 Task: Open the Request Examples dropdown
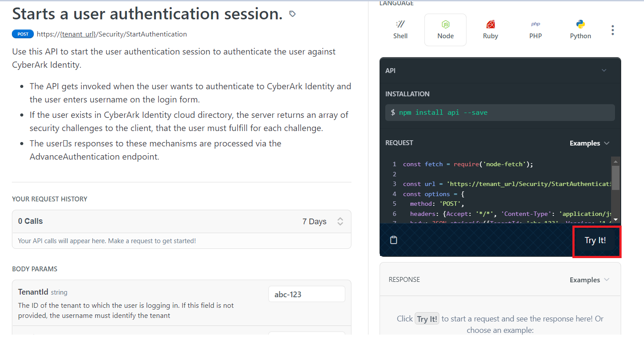(x=590, y=143)
